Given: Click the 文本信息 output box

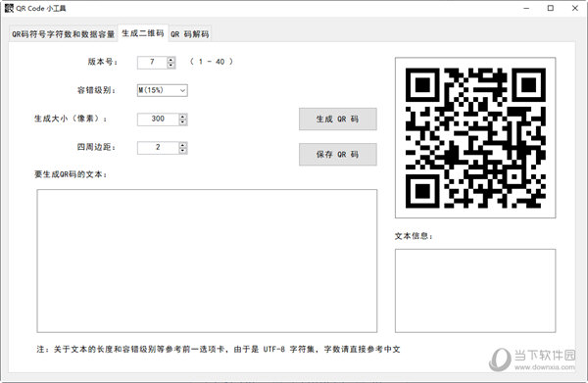Looking at the screenshot, I should click(475, 291).
